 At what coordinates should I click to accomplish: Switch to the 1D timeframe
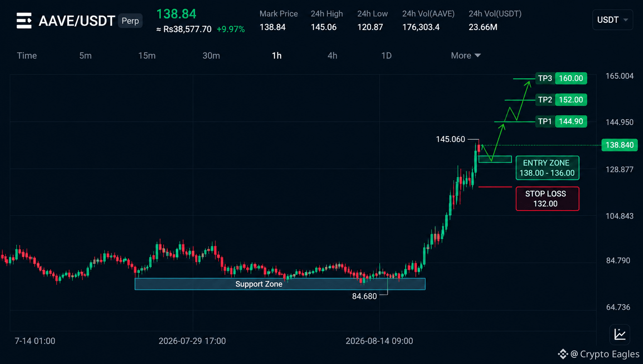386,56
